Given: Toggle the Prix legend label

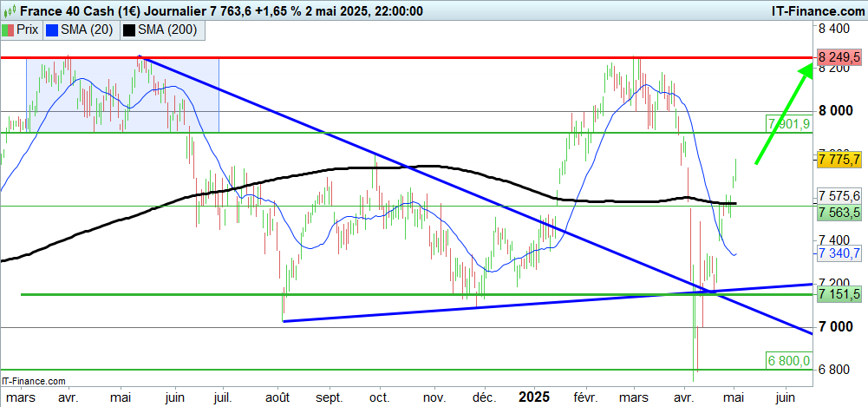Looking at the screenshot, I should [x=28, y=30].
